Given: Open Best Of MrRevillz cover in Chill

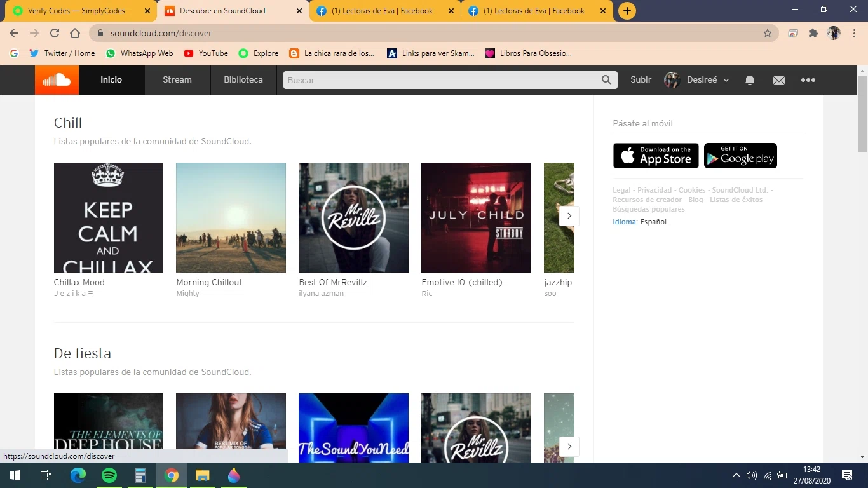Looking at the screenshot, I should (x=353, y=217).
